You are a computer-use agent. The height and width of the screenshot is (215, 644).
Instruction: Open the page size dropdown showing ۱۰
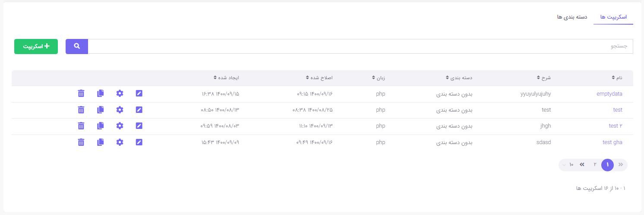568,165
